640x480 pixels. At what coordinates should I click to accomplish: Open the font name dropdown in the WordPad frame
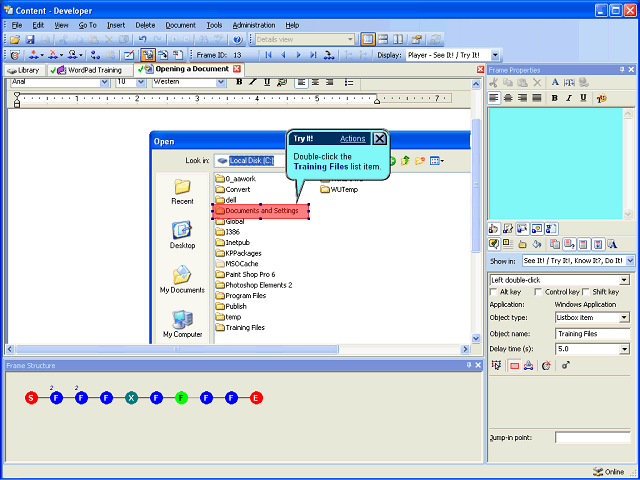[x=105, y=82]
